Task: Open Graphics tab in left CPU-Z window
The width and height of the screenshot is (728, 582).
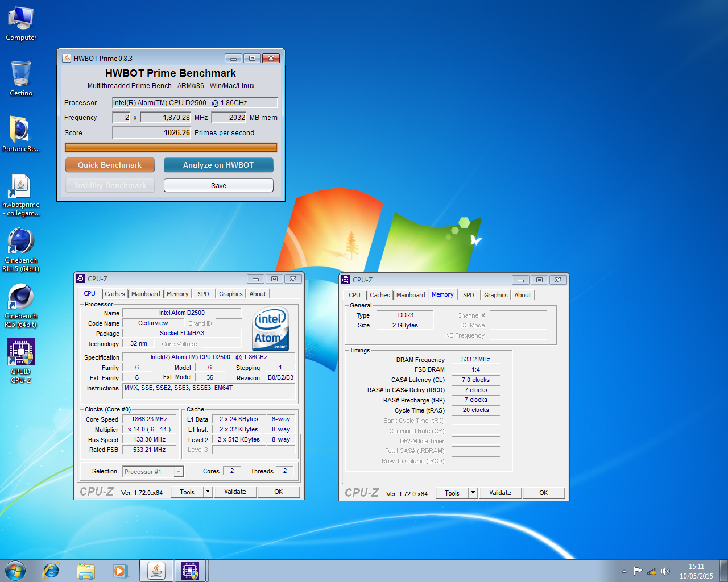Action: tap(231, 294)
